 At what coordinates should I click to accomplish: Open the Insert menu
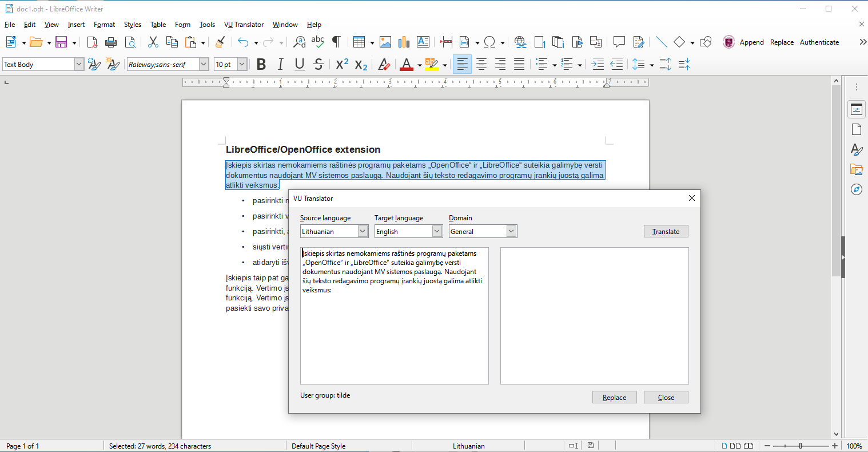click(76, 25)
